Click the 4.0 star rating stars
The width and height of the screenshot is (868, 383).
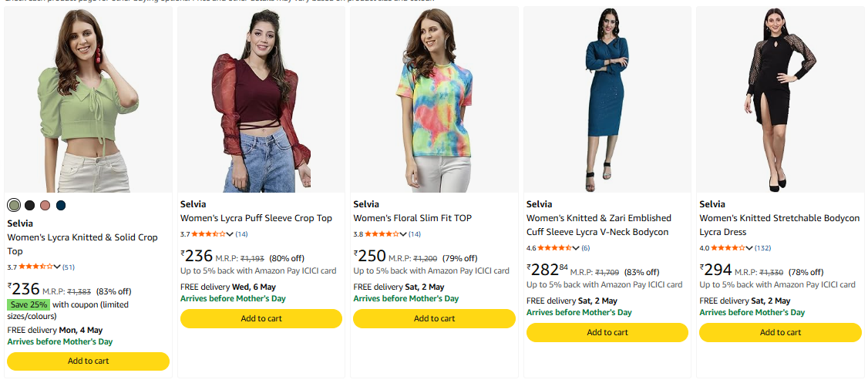coord(728,248)
